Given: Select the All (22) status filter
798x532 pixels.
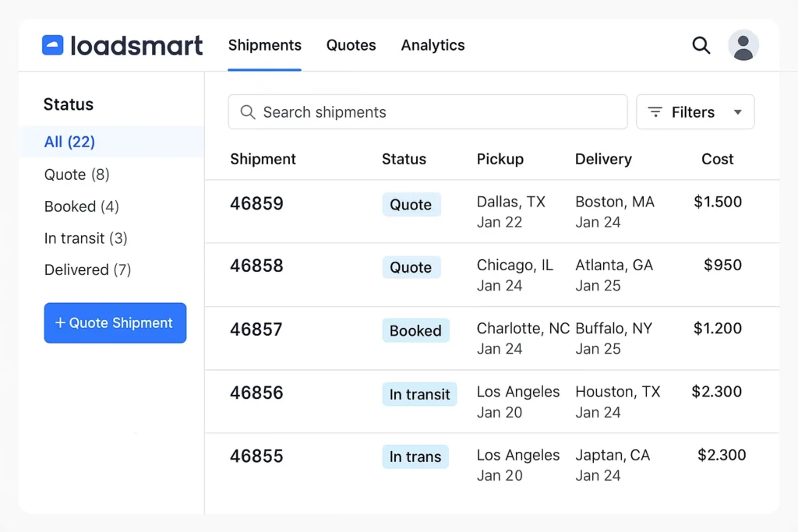Looking at the screenshot, I should click(69, 142).
